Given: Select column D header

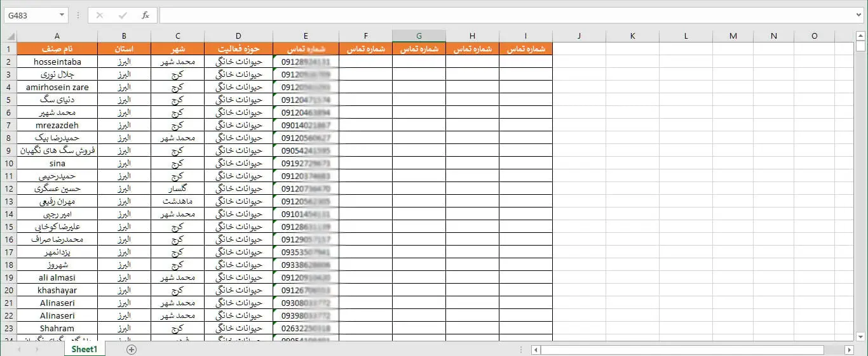Looking at the screenshot, I should click(238, 36).
